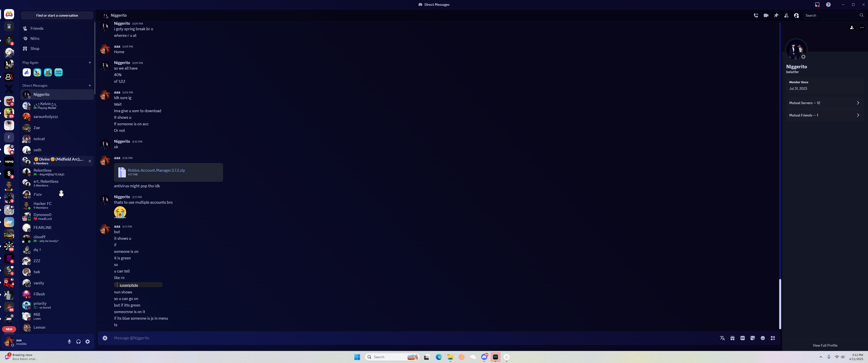
Task: Toggle microphone mute in user panel
Action: click(x=69, y=342)
